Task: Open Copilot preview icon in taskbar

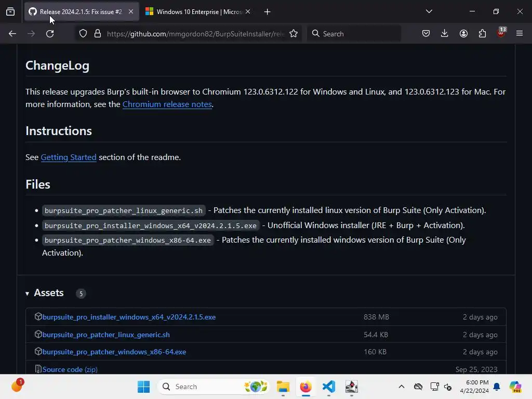Action: [x=515, y=387]
